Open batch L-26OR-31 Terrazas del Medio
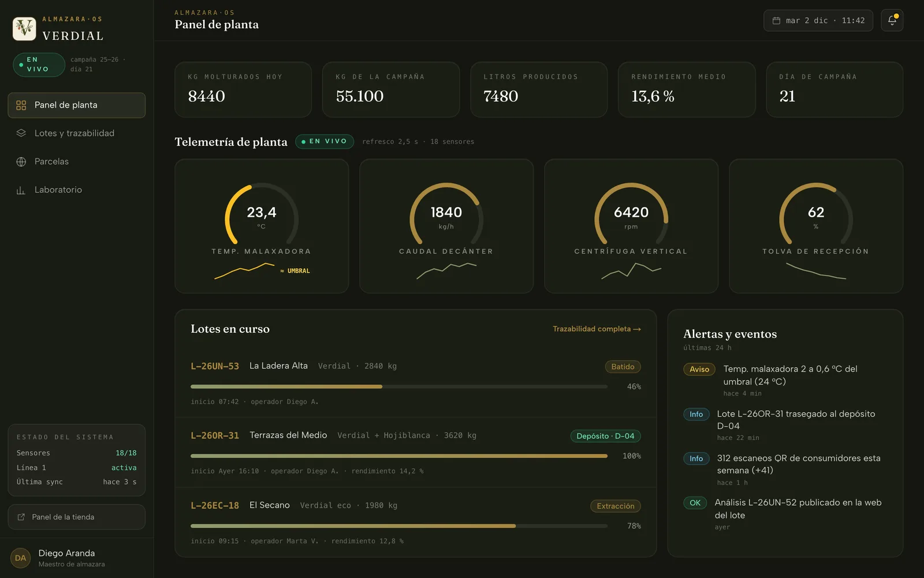Screen dimensions: 924x578 coord(416,453)
